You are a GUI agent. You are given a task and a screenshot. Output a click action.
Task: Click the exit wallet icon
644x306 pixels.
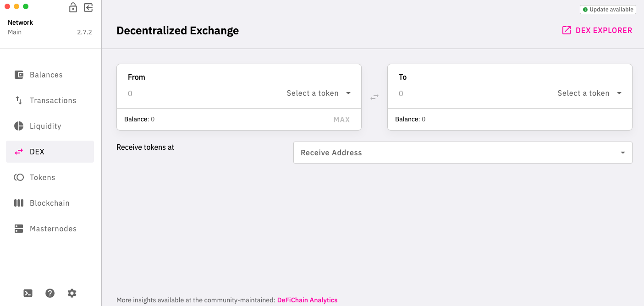point(88,8)
